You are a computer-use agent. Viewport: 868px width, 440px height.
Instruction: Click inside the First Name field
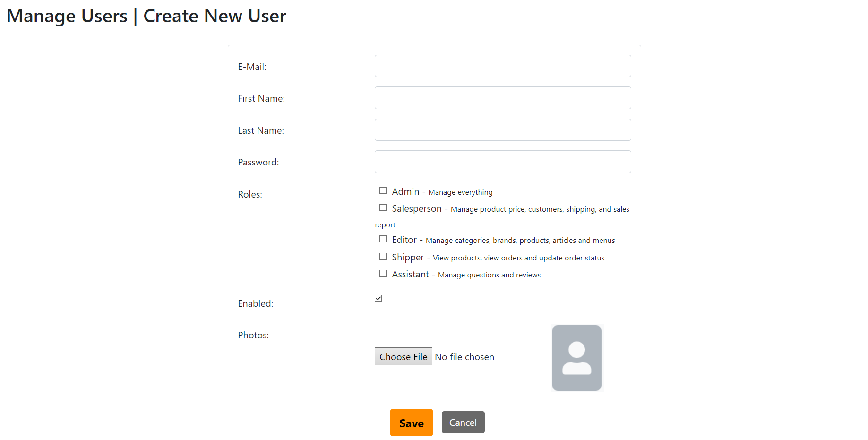point(502,98)
